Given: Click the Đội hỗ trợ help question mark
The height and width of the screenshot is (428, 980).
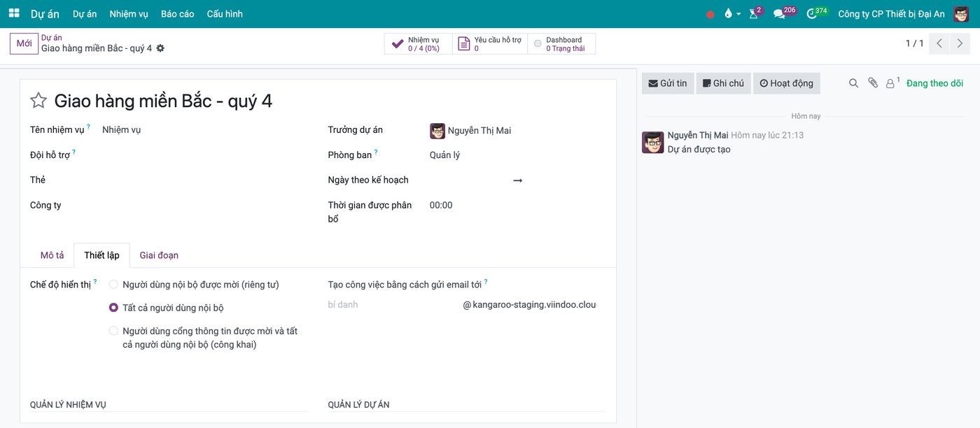Looking at the screenshot, I should (73, 152).
